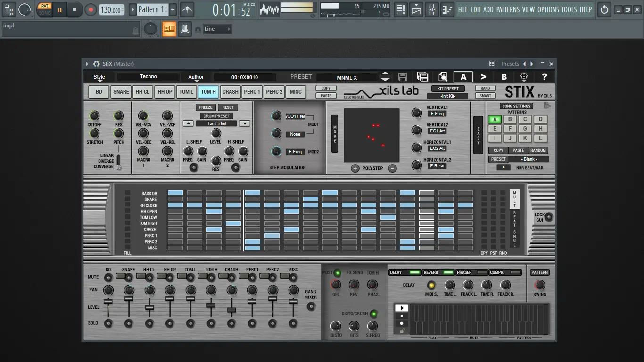Click the Polystep minus button
This screenshot has width=644, height=362.
click(x=392, y=168)
